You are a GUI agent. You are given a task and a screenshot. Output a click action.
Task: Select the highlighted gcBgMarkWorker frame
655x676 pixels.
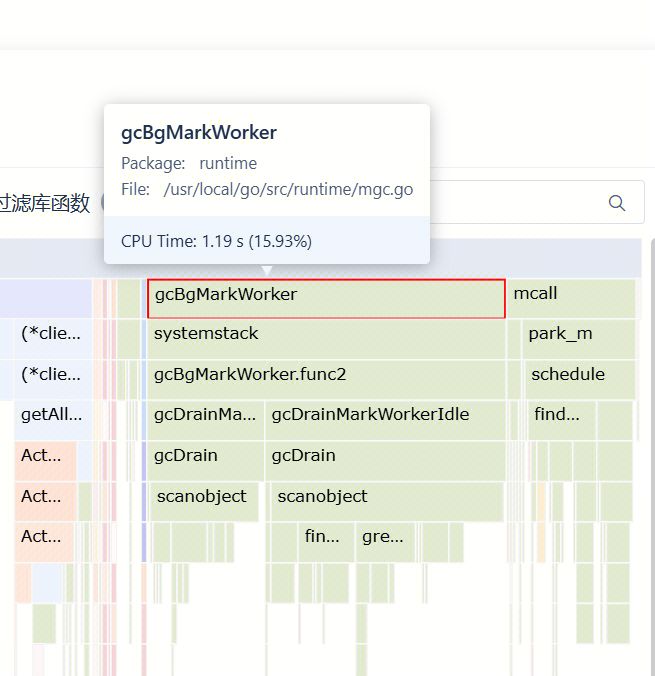326,298
